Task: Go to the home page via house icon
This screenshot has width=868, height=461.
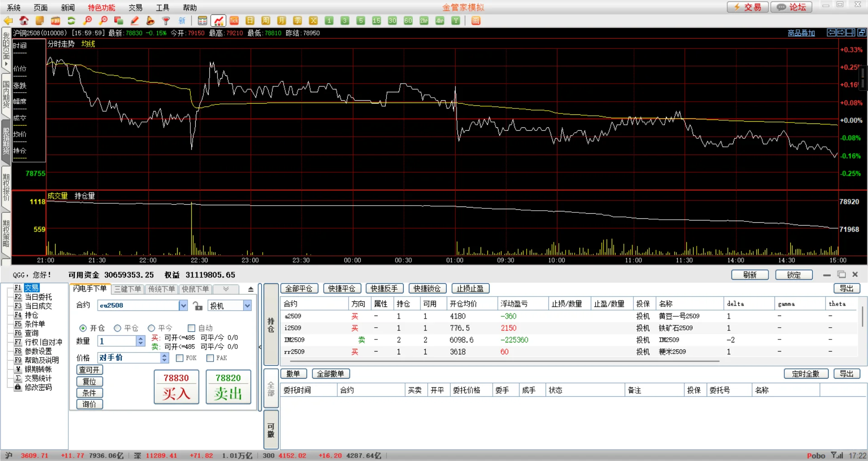Action: coord(24,21)
